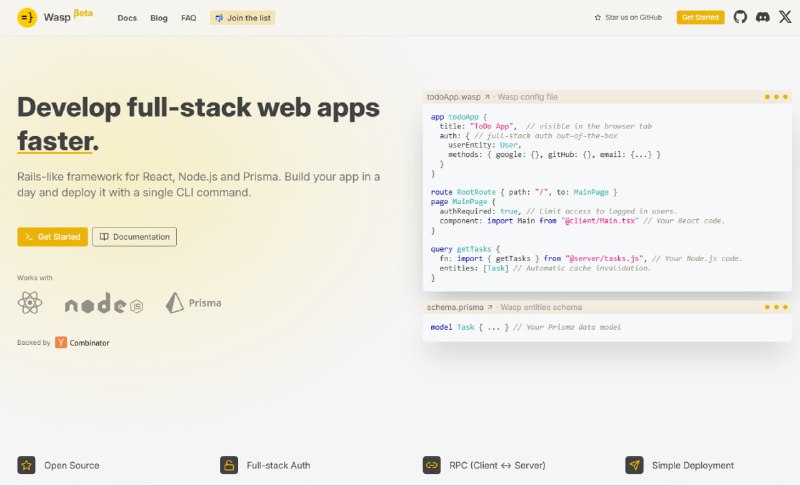This screenshot has height=486, width=800.
Task: Open the FAQ navigation link
Action: (188, 18)
